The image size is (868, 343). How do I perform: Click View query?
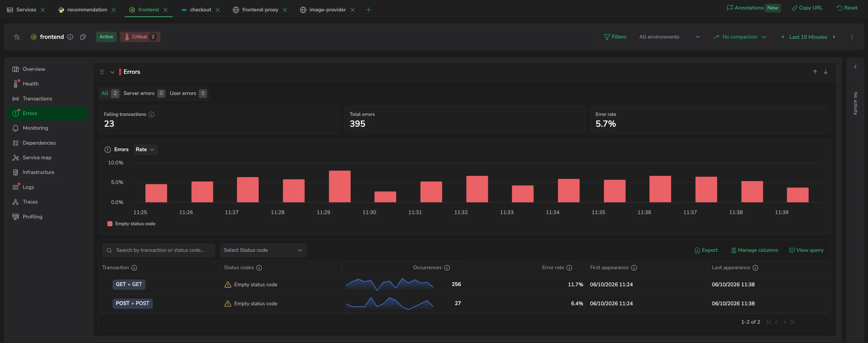(x=806, y=250)
